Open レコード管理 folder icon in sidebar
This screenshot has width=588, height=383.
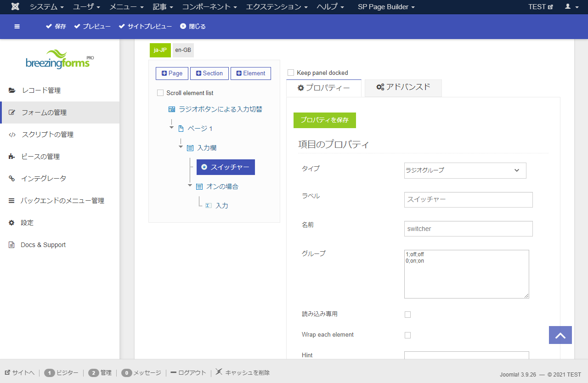click(12, 90)
